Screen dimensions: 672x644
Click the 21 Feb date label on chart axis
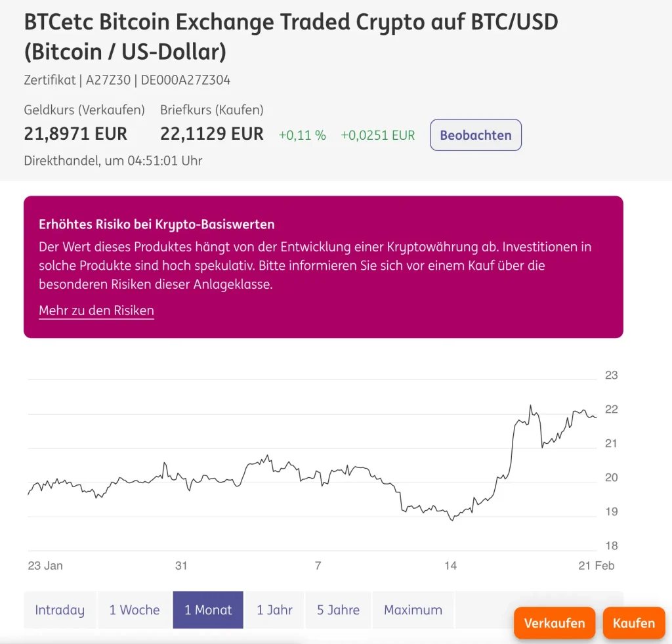596,565
